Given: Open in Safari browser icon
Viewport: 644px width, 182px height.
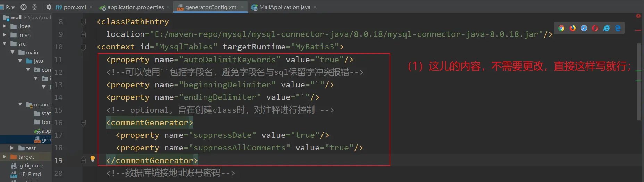Looking at the screenshot, I should click(584, 28).
